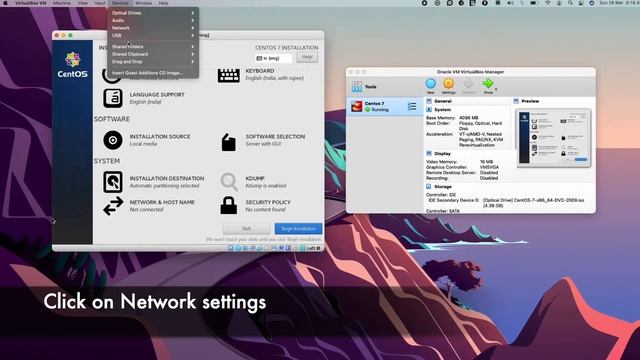Click 'Not connected' under Network & Host Name

146,209
